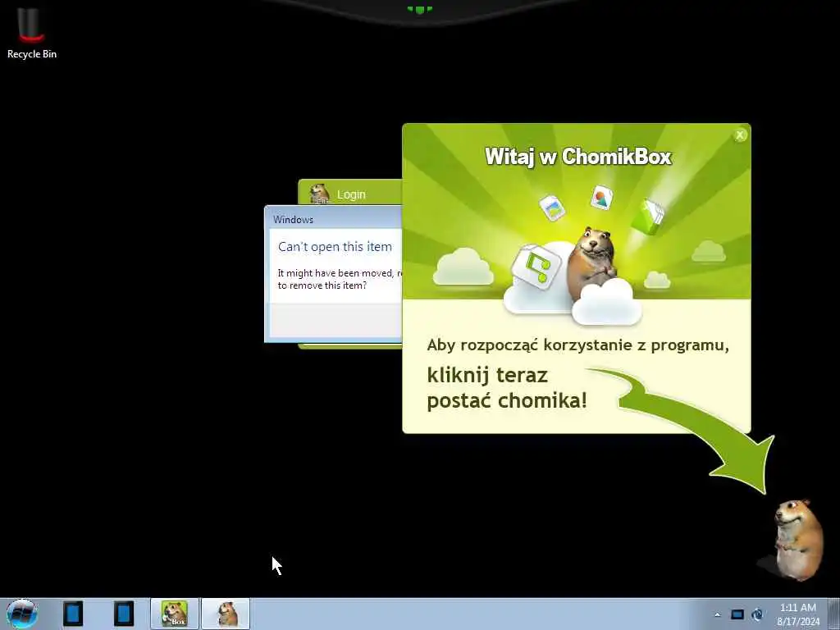The height and width of the screenshot is (630, 840).
Task: Click the "It might have been moved" message
Action: click(x=339, y=279)
